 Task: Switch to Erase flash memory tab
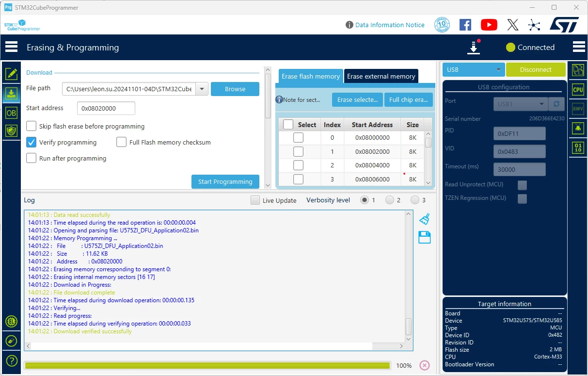coord(311,76)
